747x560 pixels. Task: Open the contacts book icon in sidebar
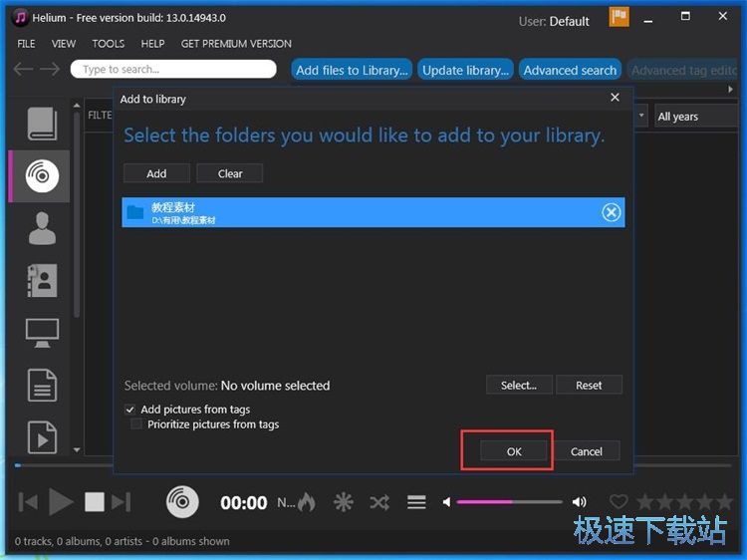[x=42, y=281]
